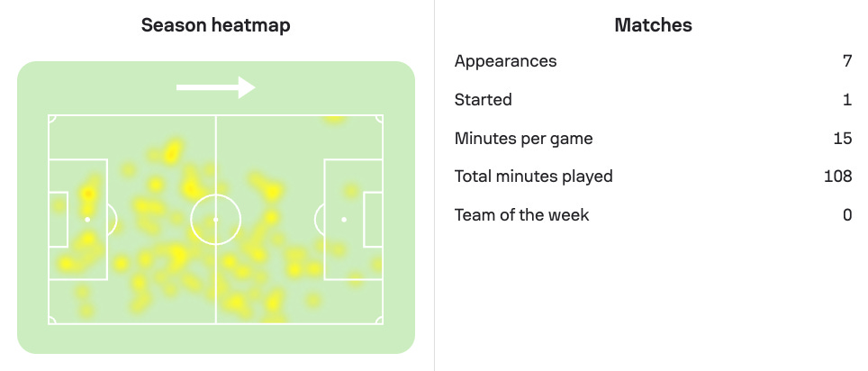Click the left goal box

point(59,220)
